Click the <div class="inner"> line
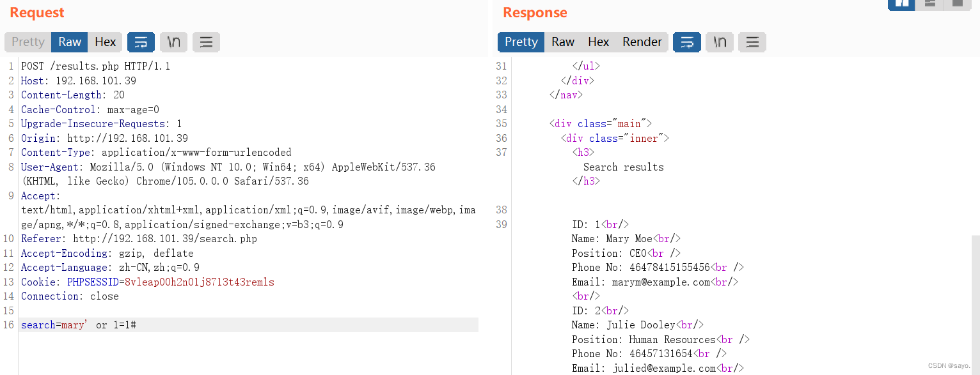 point(615,139)
